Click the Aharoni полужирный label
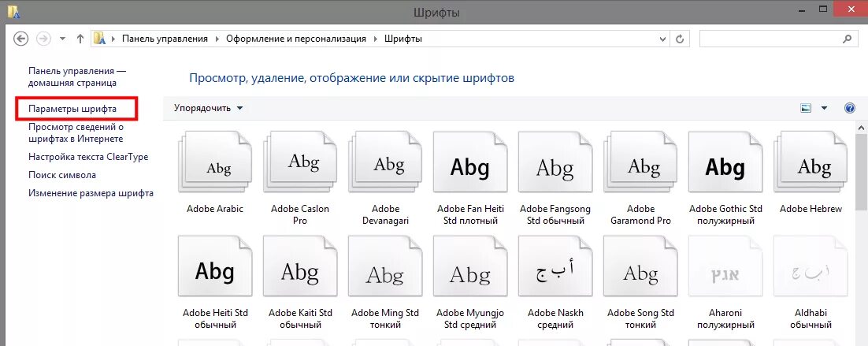The width and height of the screenshot is (868, 346). (x=725, y=319)
